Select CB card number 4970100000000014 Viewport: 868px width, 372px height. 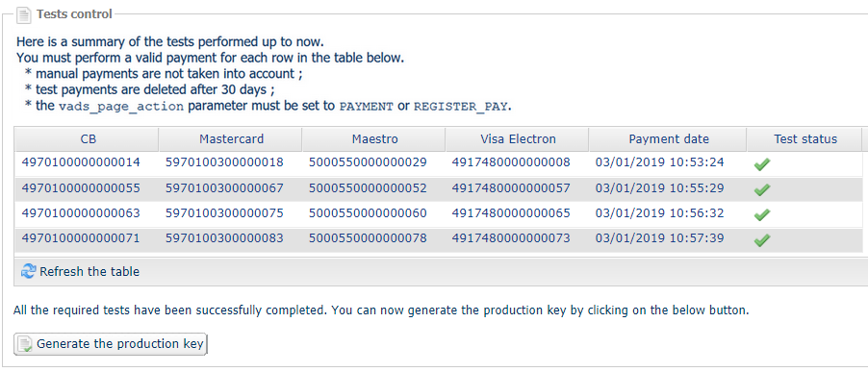click(81, 162)
